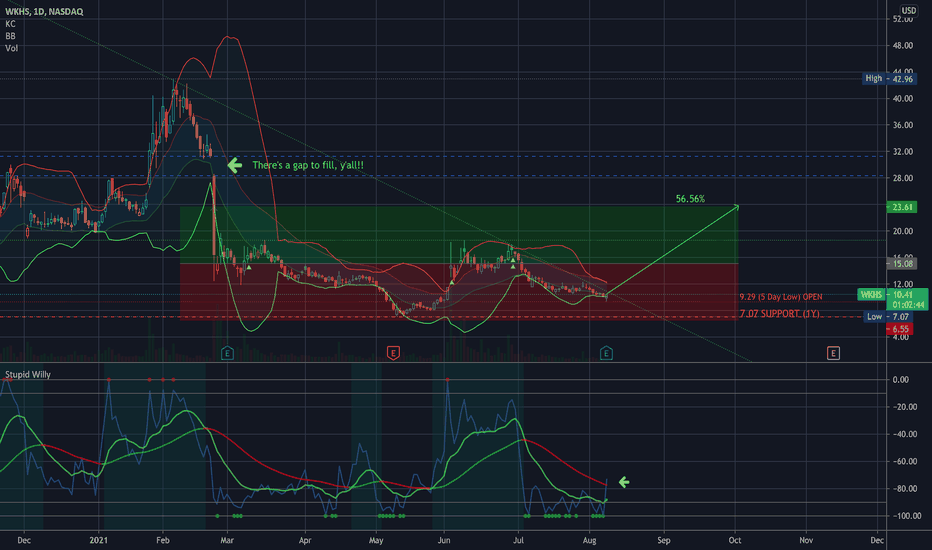Click the Apr label on time axis

click(x=305, y=540)
